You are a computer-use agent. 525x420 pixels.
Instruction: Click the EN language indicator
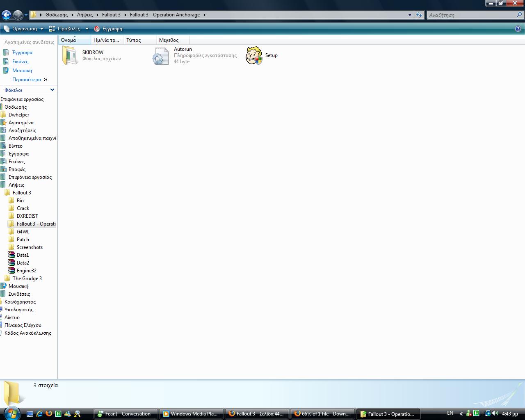(450, 413)
